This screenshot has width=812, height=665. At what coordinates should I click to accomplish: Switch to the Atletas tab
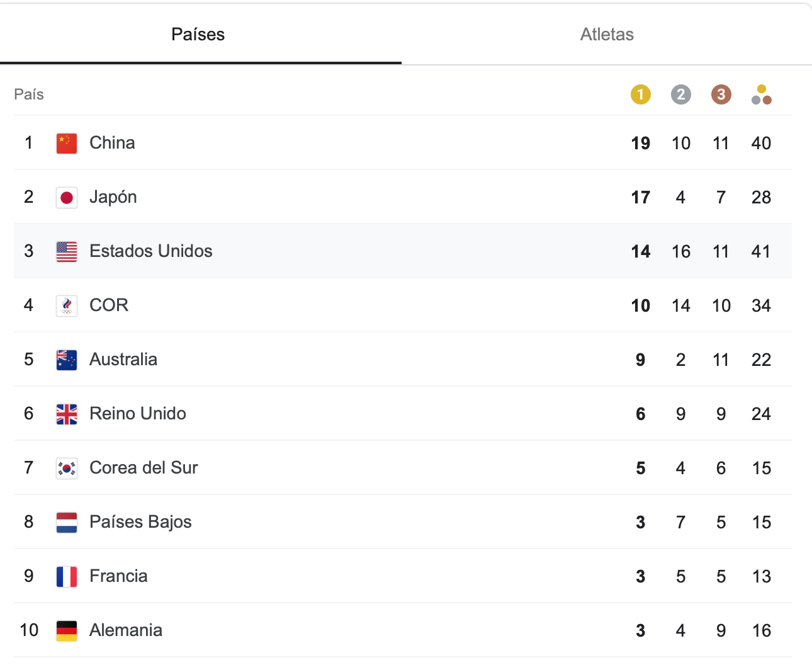(x=607, y=34)
